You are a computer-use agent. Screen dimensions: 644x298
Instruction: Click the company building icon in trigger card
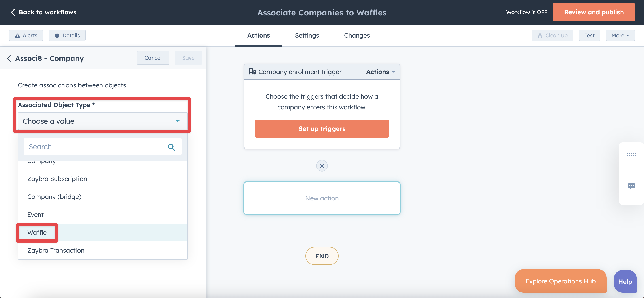252,72
